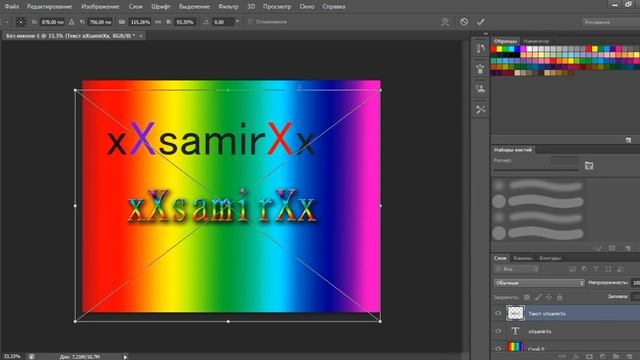Image resolution: width=640 pixels, height=360 pixels.
Task: Toggle the anti-alias checkbox in options bar
Action: point(250,22)
